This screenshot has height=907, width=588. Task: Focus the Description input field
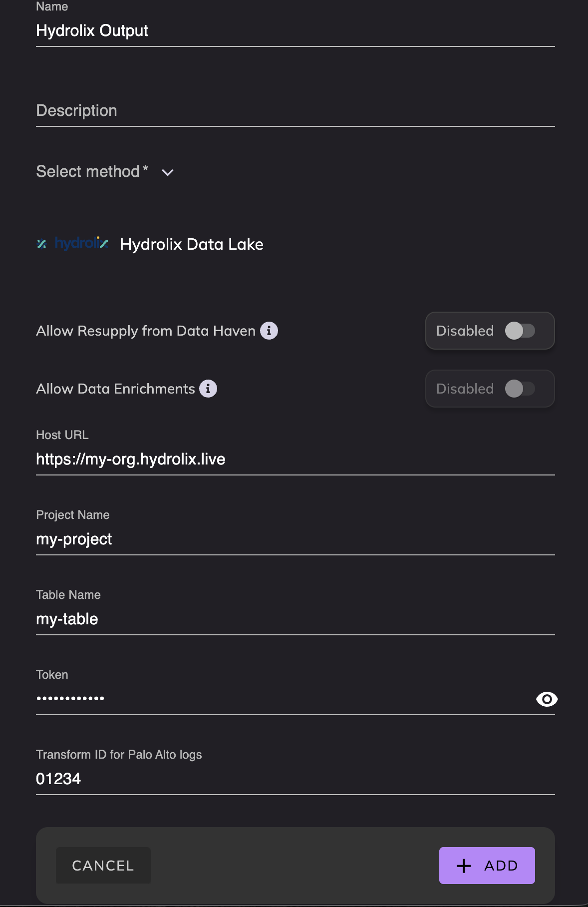294,111
